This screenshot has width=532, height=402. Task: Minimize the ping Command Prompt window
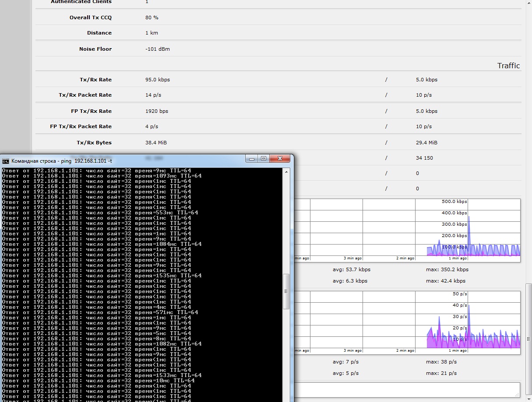coord(251,159)
